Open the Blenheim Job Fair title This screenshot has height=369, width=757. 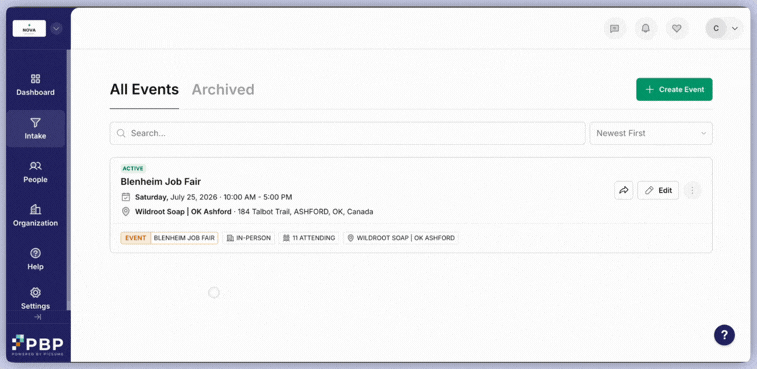pos(161,182)
